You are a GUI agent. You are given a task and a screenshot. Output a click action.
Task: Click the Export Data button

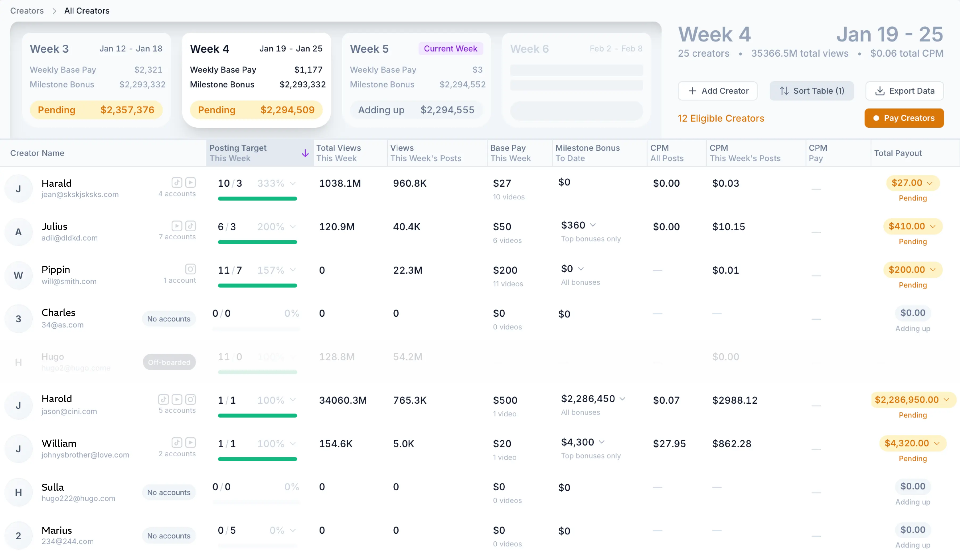point(904,91)
